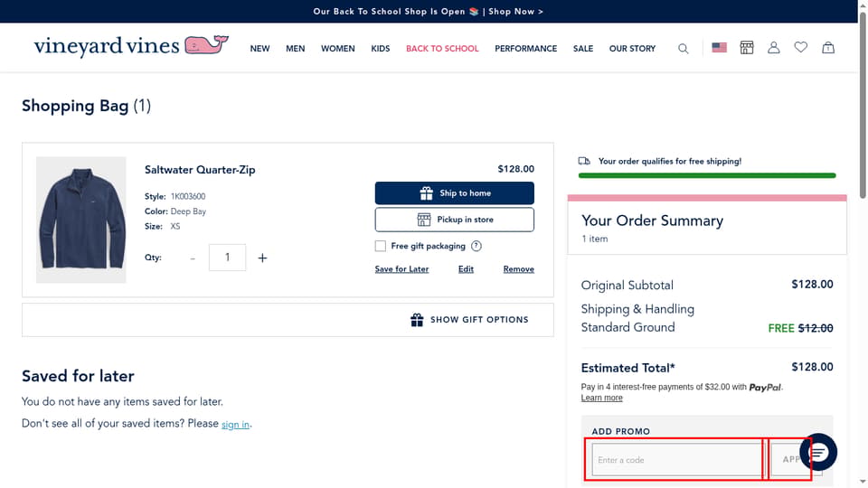Screen dimensions: 868x488
Task: Open the shopping bag icon
Action: pyautogui.click(x=828, y=48)
